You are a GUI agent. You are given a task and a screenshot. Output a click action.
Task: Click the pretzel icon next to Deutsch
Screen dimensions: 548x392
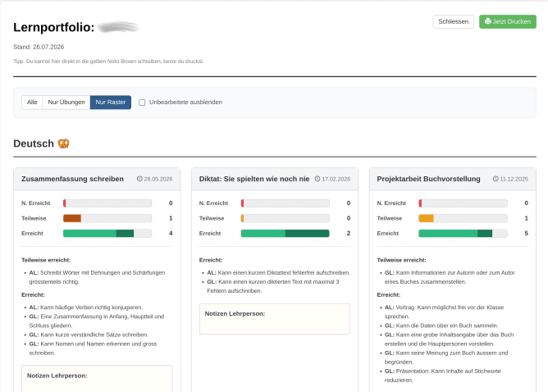(64, 144)
